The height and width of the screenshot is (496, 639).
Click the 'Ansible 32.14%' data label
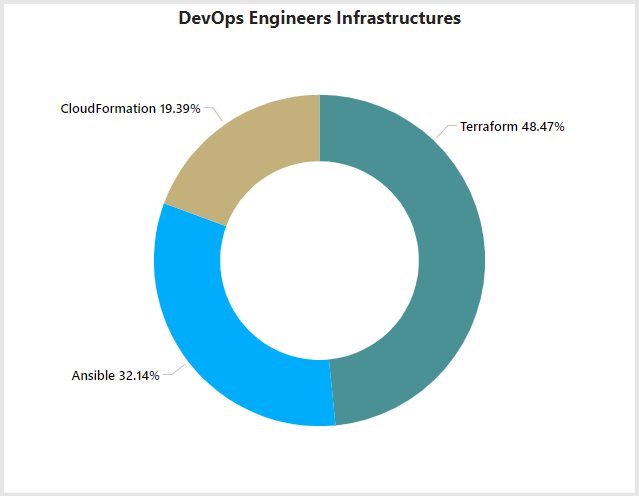(x=115, y=375)
